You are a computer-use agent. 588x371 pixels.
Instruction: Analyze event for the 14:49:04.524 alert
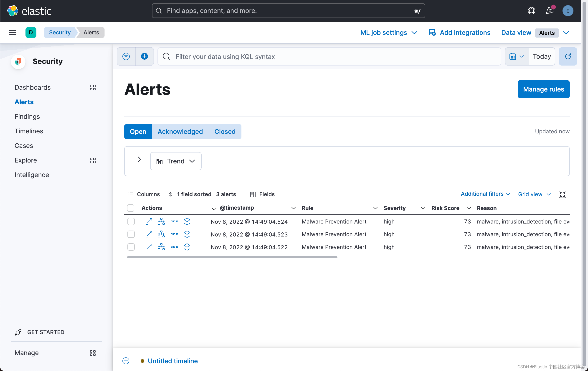(x=161, y=221)
